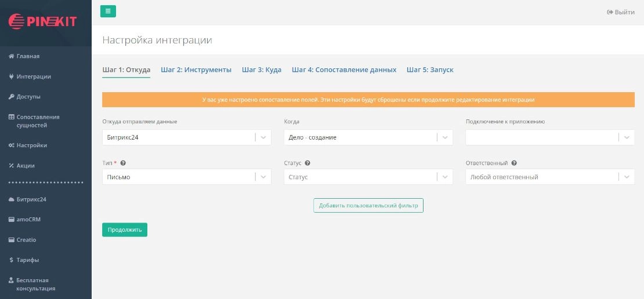
Task: Switch to Шаг 4: Сопоставление данных tab
Action: [344, 70]
